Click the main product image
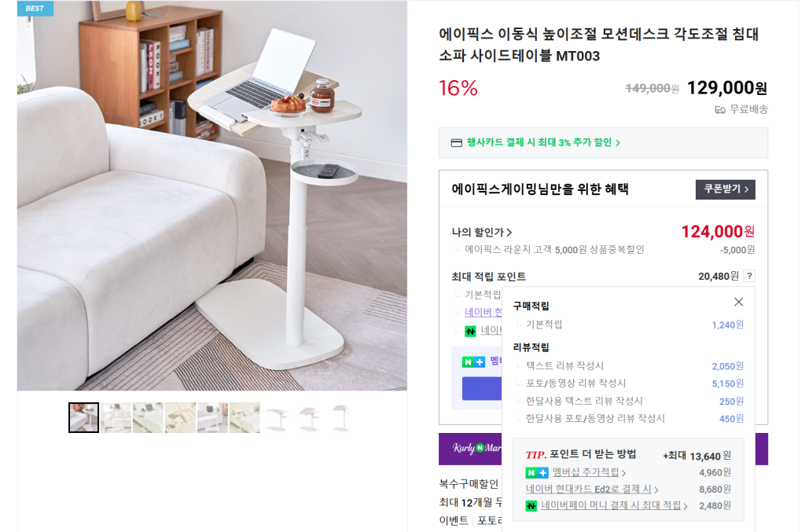 (x=212, y=196)
